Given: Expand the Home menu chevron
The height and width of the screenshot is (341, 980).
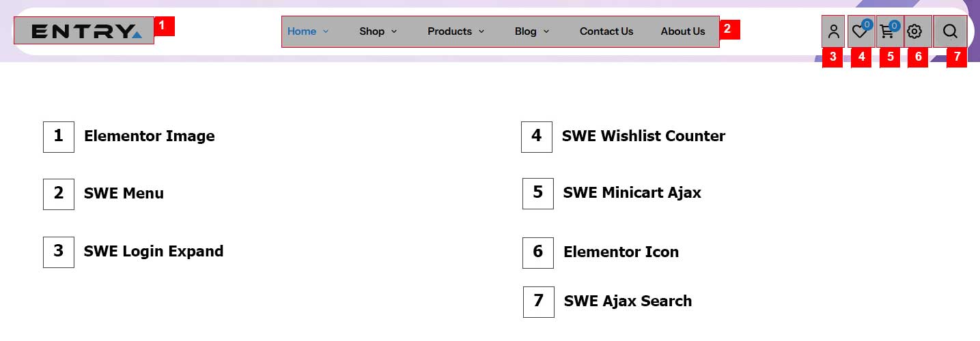Looking at the screenshot, I should pyautogui.click(x=326, y=31).
